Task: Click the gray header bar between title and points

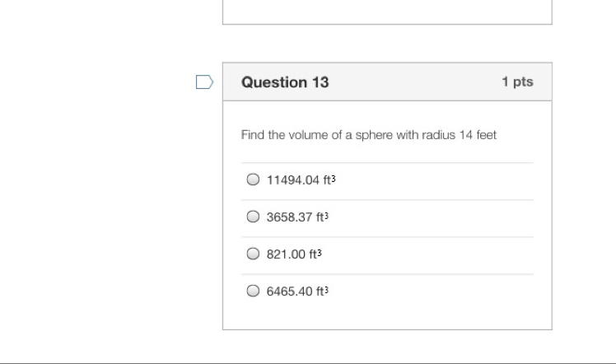Action: pyautogui.click(x=412, y=82)
